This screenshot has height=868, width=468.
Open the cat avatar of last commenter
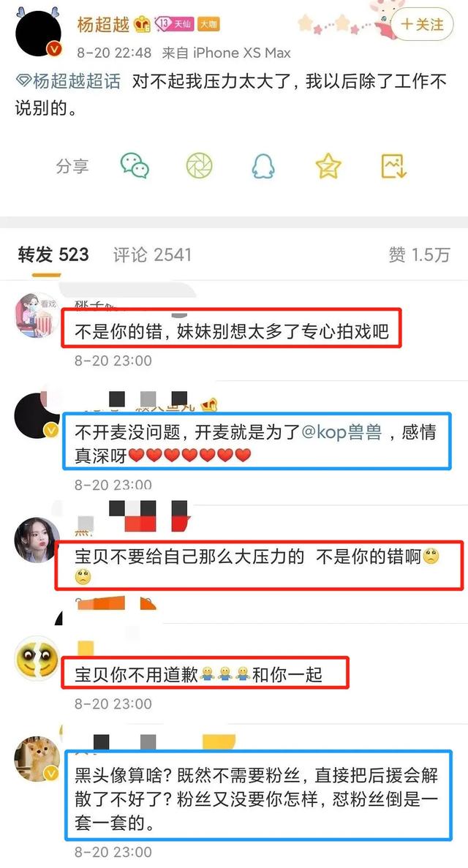click(x=36, y=758)
